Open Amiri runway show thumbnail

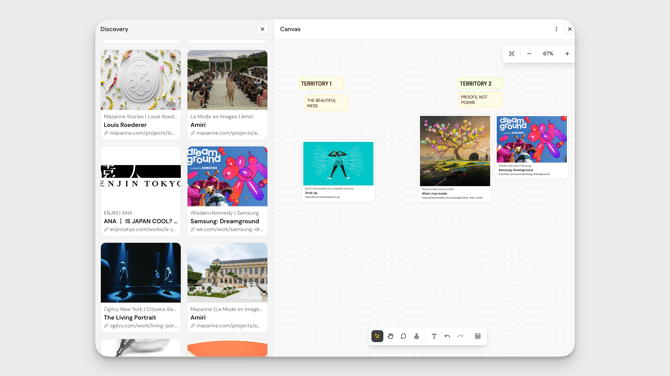[x=227, y=80]
